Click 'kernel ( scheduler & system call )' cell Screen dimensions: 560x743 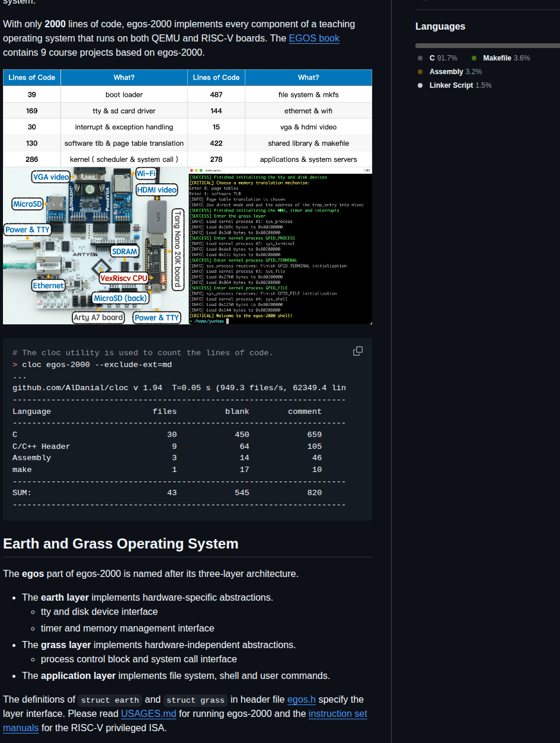[124, 159]
